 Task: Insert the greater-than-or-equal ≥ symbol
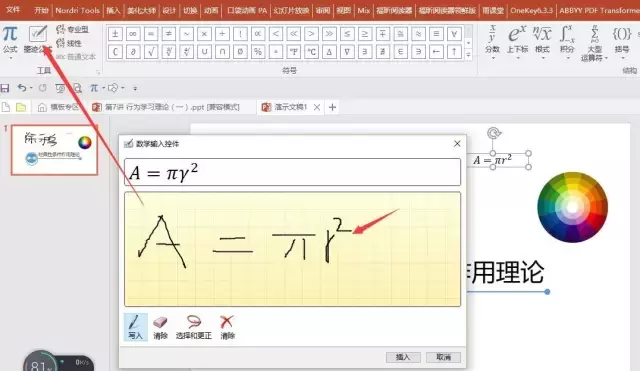[365, 34]
